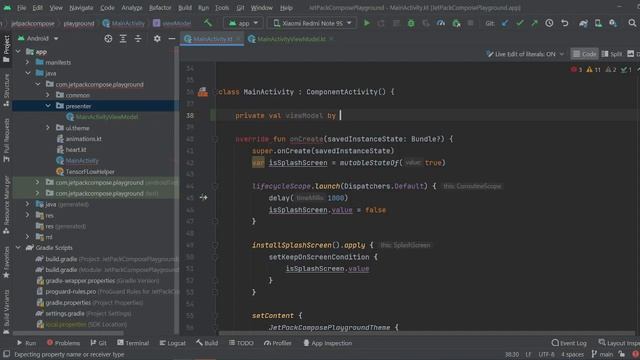Click the main Git branch in status bar
Image resolution: width=640 pixels, height=360 pixels.
[x=602, y=354]
